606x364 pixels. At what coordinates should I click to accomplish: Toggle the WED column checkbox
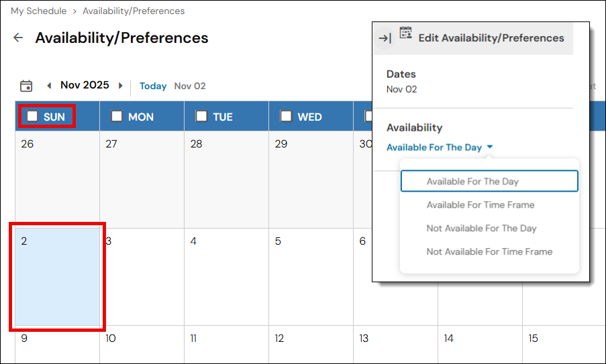[x=286, y=116]
